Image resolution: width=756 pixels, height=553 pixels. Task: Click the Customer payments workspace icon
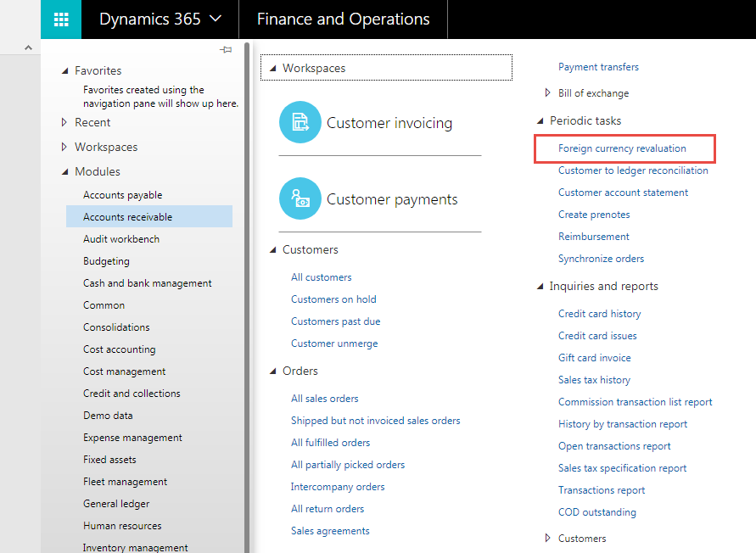point(300,199)
